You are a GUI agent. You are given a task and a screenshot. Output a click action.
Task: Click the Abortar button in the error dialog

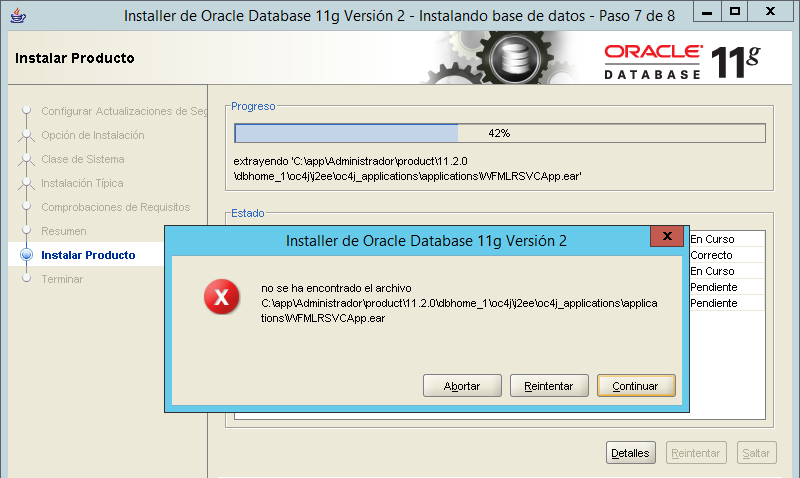(462, 386)
